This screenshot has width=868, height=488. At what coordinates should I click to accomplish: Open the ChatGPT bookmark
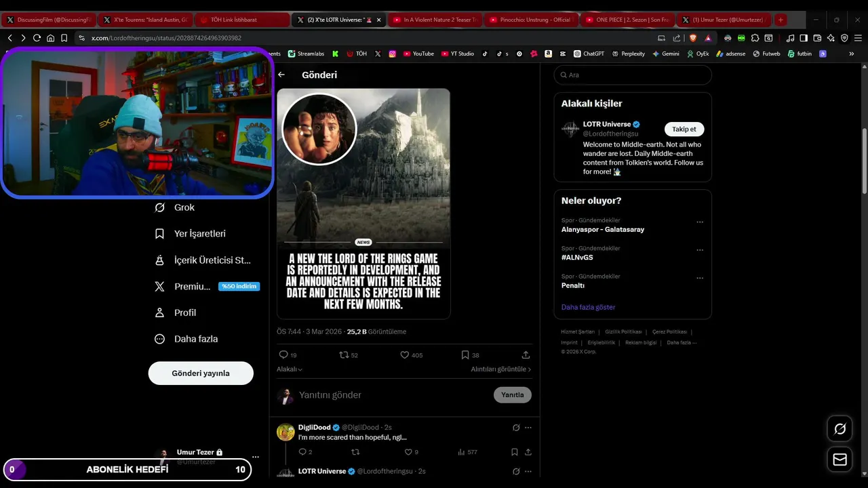(x=589, y=54)
